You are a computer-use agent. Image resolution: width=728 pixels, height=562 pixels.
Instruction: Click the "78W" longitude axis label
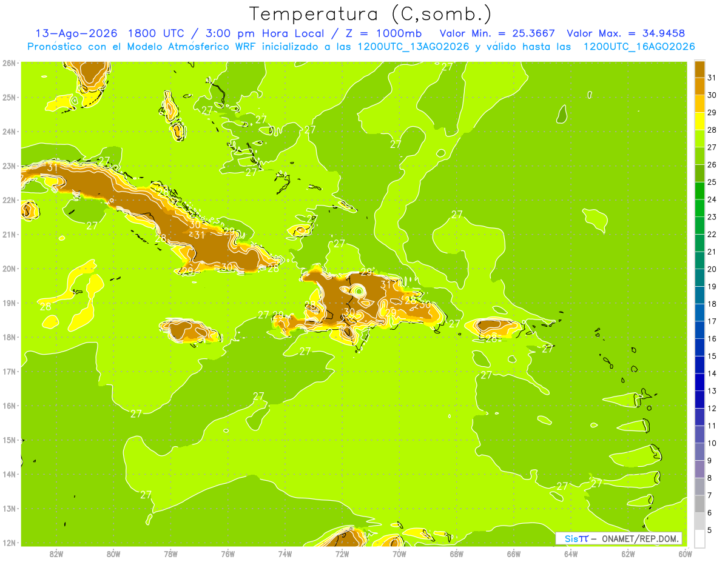(170, 554)
